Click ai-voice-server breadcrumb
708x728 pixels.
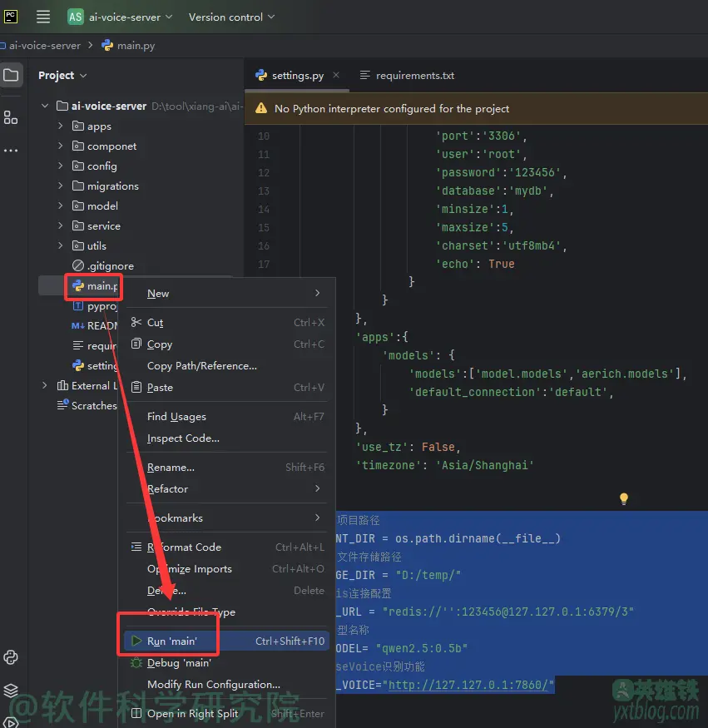(x=41, y=46)
